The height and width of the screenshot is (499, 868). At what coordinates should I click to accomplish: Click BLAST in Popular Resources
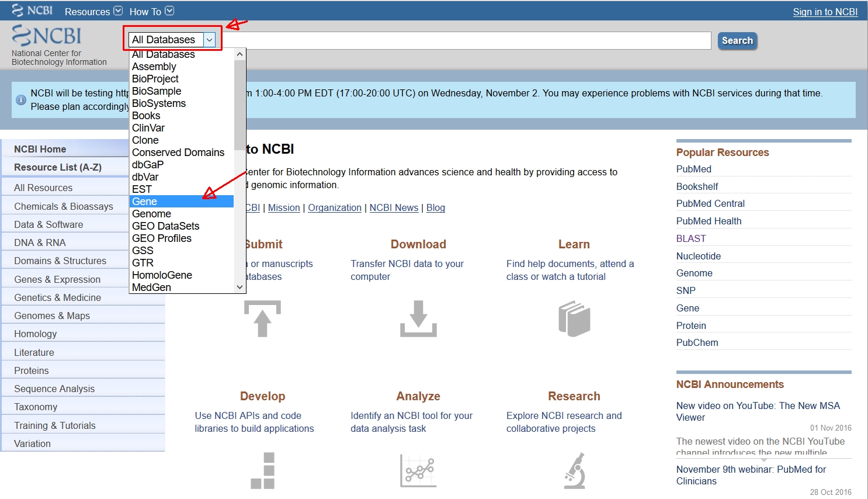coord(691,238)
